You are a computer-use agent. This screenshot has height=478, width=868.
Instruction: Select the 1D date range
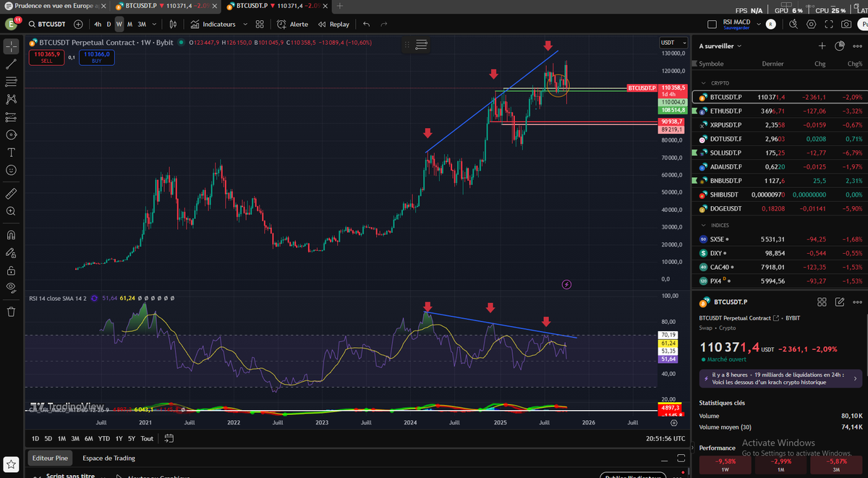35,438
